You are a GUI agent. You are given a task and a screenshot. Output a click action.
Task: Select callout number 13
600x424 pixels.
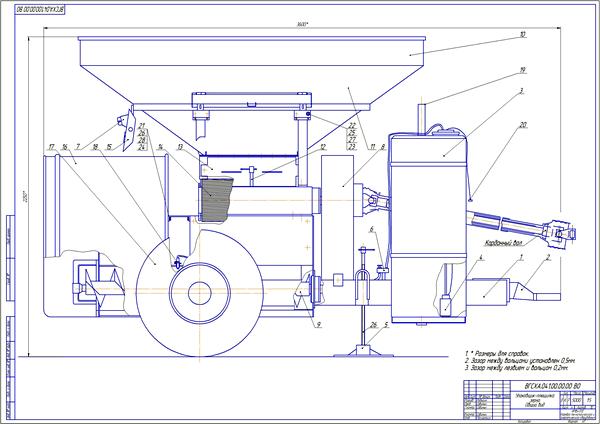(x=180, y=147)
